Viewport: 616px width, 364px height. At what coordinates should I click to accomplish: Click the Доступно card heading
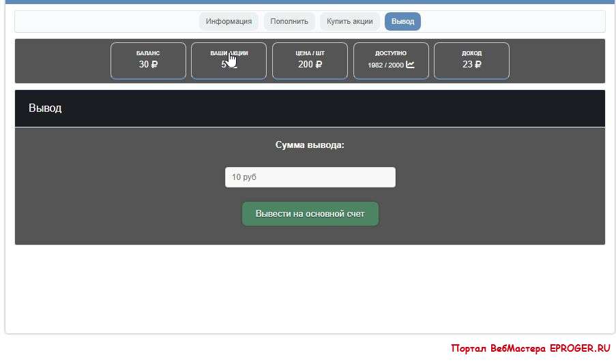pos(391,53)
